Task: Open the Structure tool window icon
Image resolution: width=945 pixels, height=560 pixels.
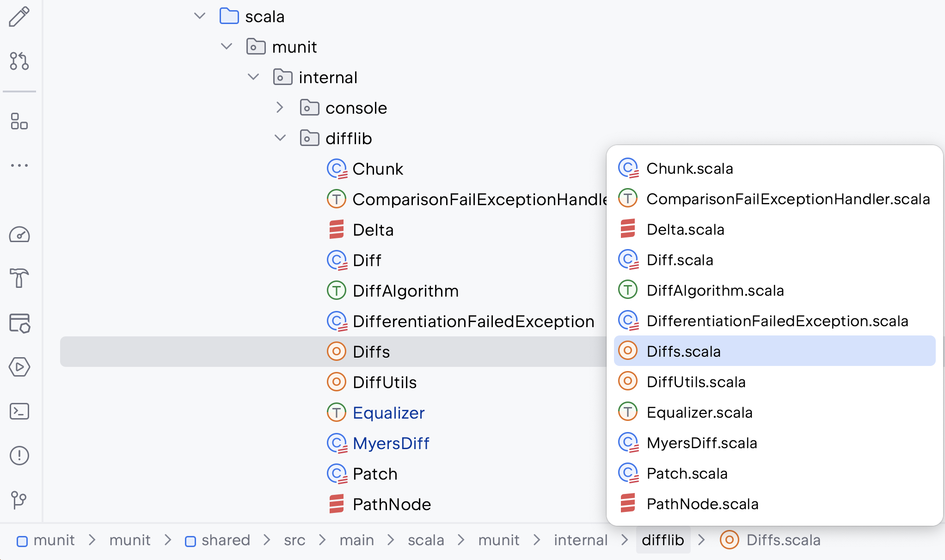Action: pyautogui.click(x=19, y=122)
